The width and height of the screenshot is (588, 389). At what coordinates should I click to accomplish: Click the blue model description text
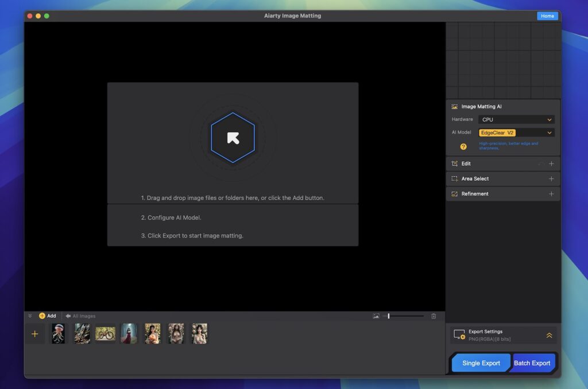(508, 146)
